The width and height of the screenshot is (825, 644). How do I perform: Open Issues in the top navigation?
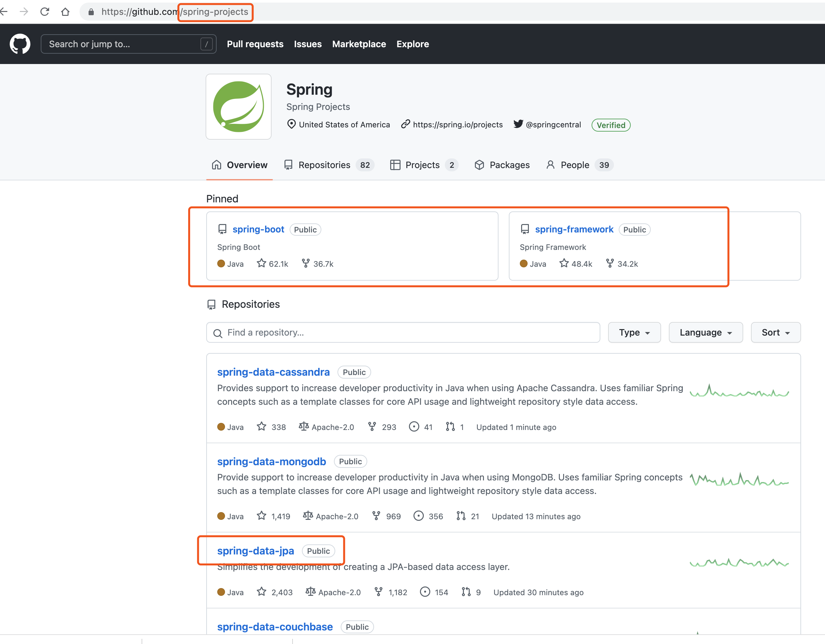pos(308,44)
